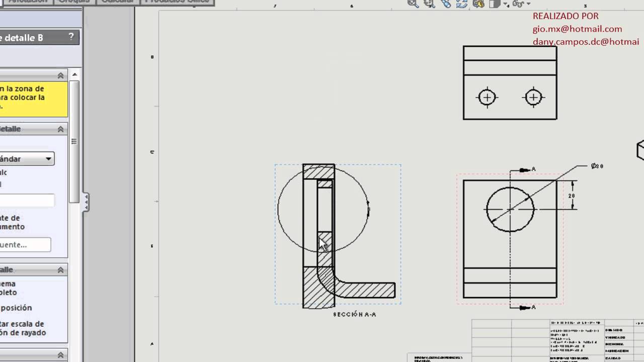Screen dimensions: 644x362
Task: Click the 'e detalle B' panel title
Action: (22, 38)
